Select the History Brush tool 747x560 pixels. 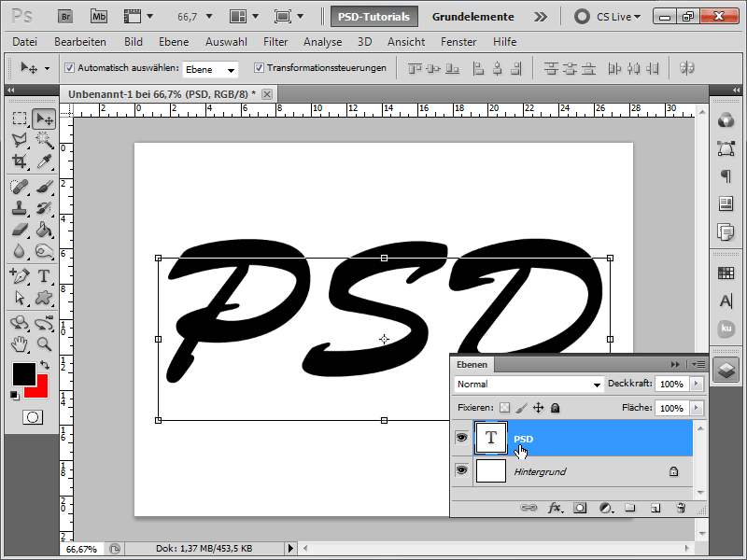pyautogui.click(x=44, y=208)
